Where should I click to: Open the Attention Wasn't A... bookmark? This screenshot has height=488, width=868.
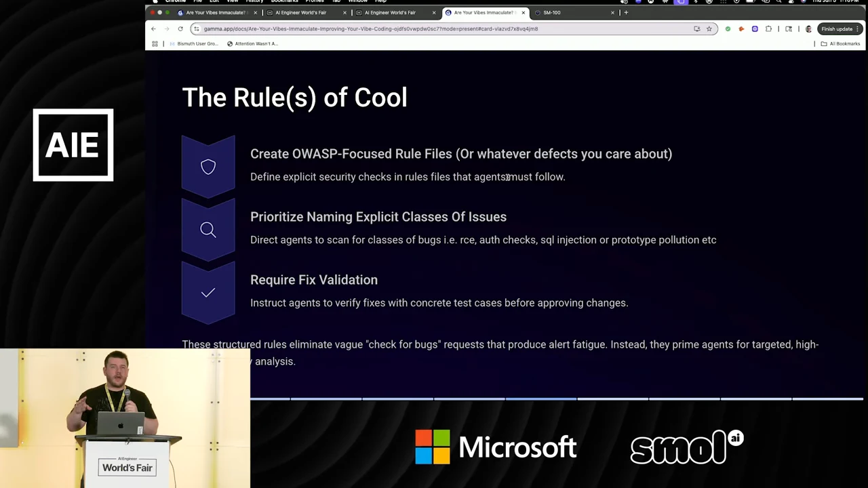coord(252,43)
